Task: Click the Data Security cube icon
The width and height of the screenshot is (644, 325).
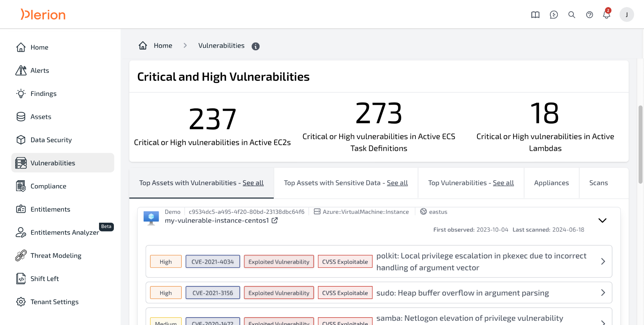Action: click(x=21, y=140)
